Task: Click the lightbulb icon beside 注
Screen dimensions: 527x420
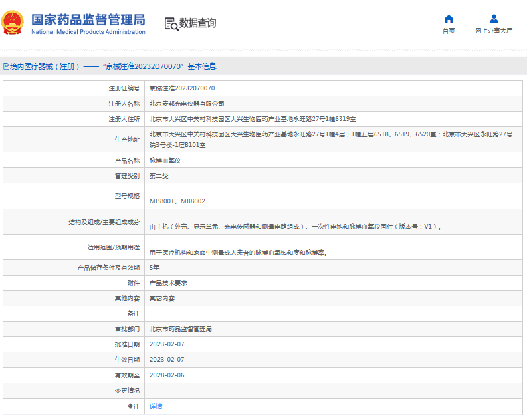Action: (130, 406)
